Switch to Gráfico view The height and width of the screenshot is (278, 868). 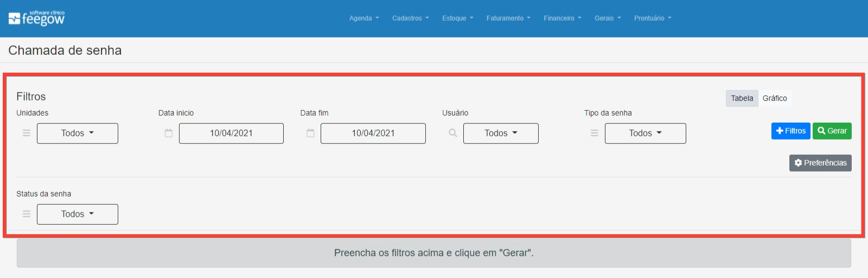pyautogui.click(x=775, y=98)
